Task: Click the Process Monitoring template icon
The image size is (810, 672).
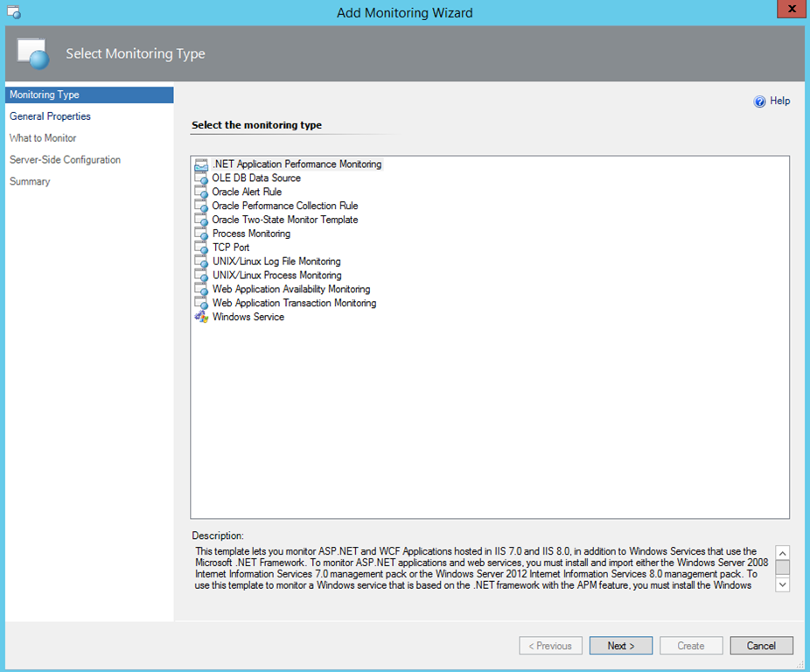Action: point(201,234)
